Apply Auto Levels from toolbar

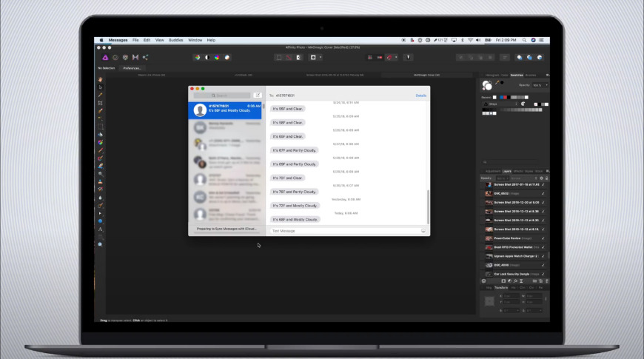pyautogui.click(x=198, y=58)
